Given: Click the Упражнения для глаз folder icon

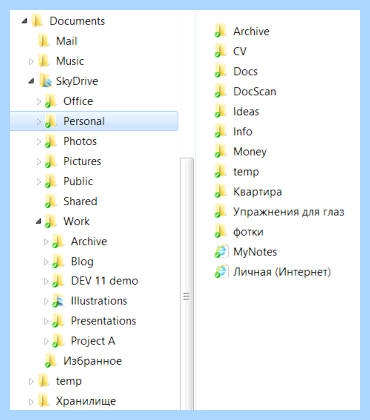Looking at the screenshot, I should pos(221,211).
